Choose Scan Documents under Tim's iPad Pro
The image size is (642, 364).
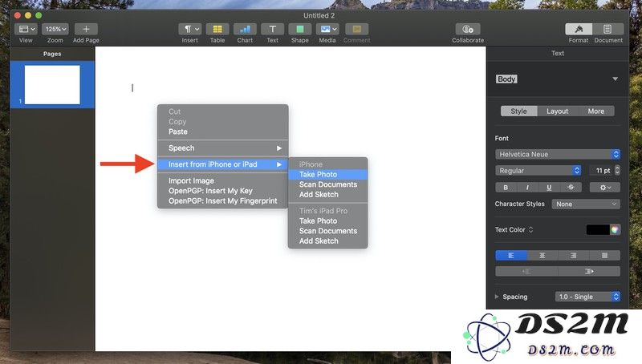click(x=327, y=231)
